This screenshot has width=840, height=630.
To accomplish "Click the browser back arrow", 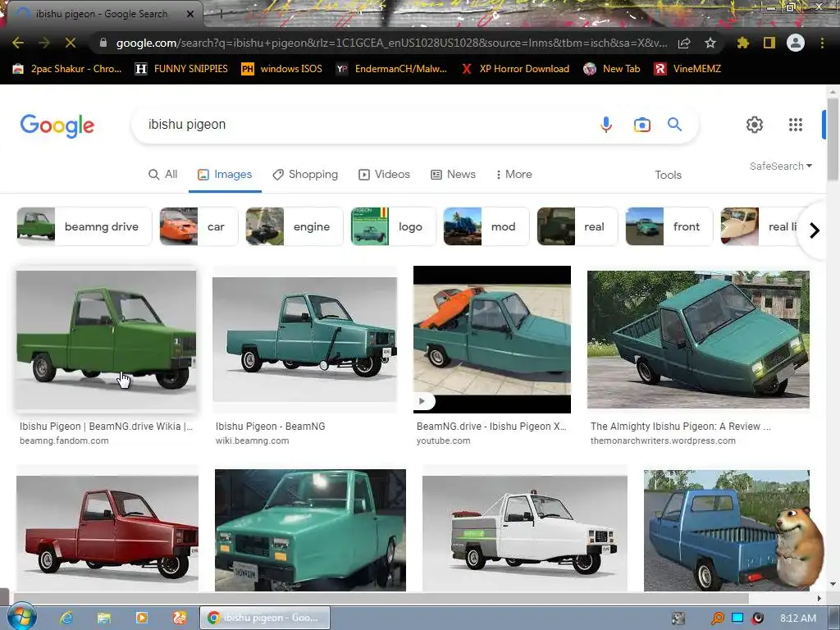I will [18, 43].
